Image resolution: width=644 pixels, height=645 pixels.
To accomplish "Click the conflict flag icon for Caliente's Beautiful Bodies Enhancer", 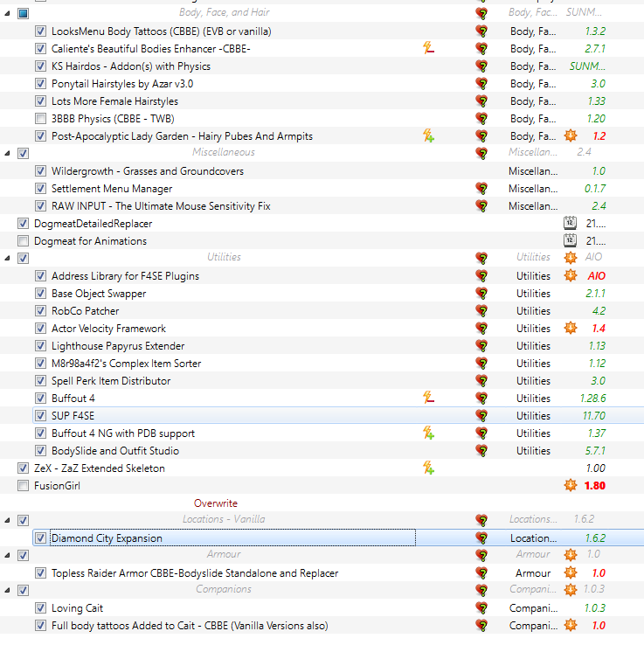I will [x=428, y=49].
